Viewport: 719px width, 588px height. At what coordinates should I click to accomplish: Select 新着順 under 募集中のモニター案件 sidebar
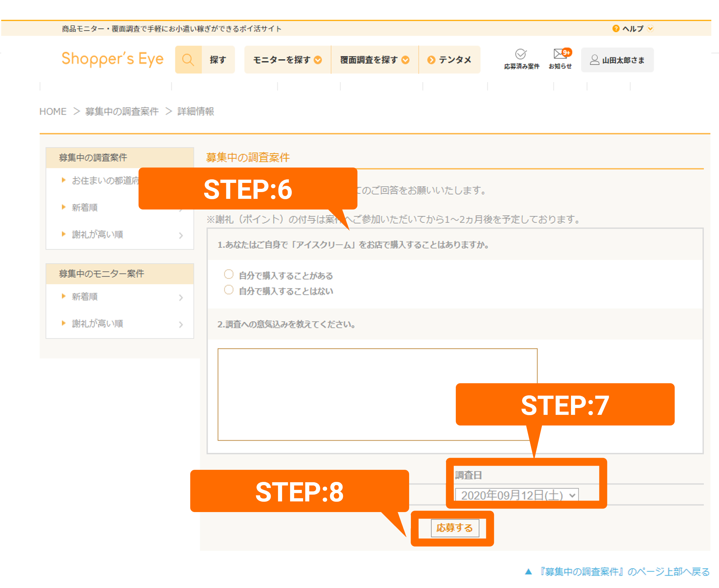85,297
